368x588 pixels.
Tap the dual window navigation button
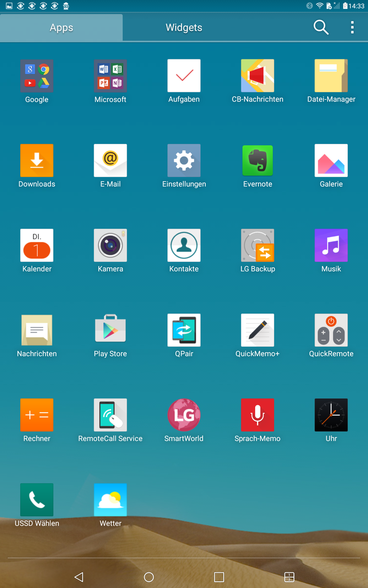(x=289, y=577)
